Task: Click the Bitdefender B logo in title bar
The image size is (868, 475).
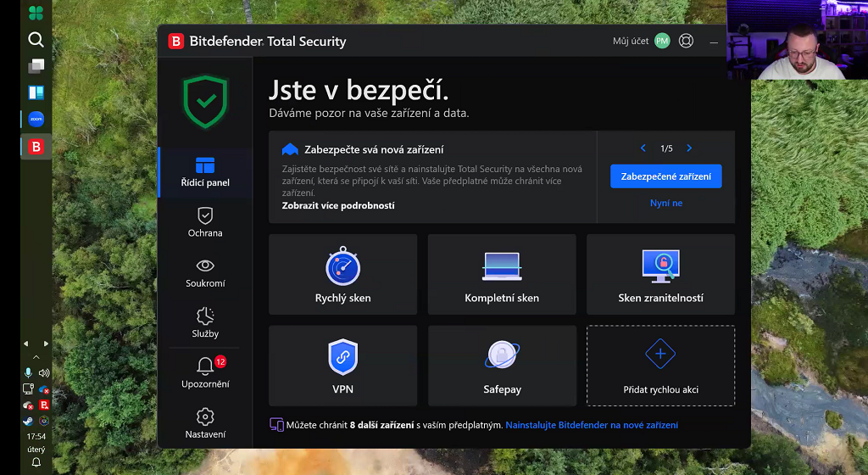Action: tap(176, 41)
